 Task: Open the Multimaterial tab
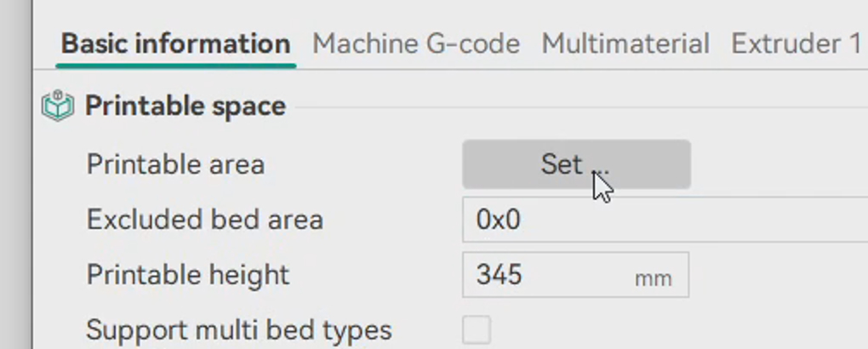pyautogui.click(x=625, y=43)
